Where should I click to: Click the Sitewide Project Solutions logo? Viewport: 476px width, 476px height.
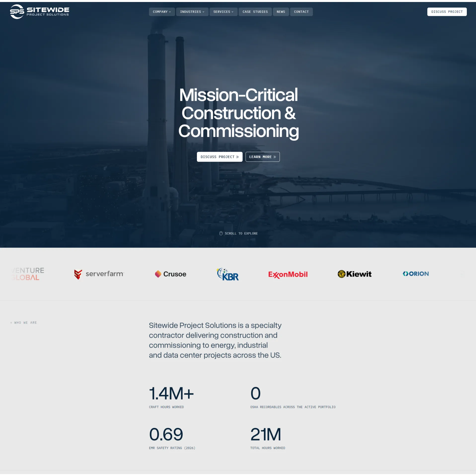click(39, 12)
